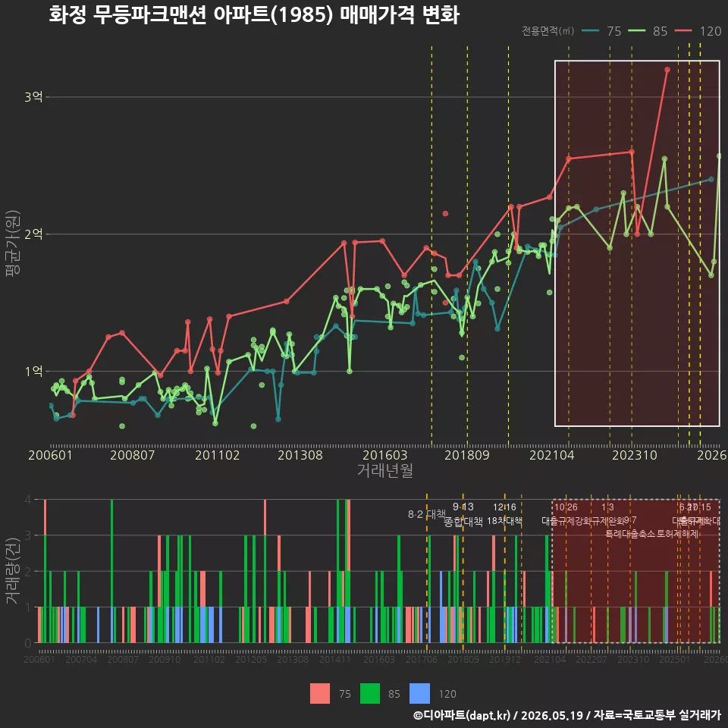Screen dimensions: 728x728
Task: Click the blue 120 swatch in the bottom legend
Action: tap(419, 694)
